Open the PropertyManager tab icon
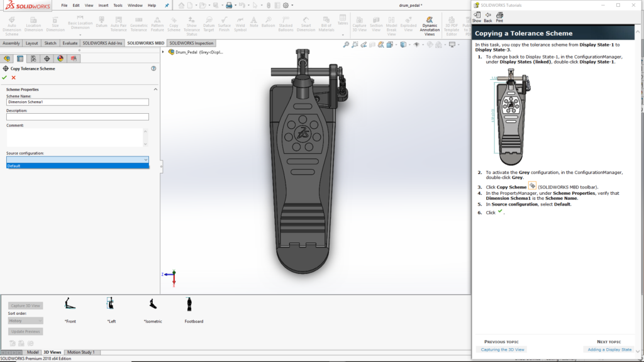The image size is (644, 362). click(20, 58)
